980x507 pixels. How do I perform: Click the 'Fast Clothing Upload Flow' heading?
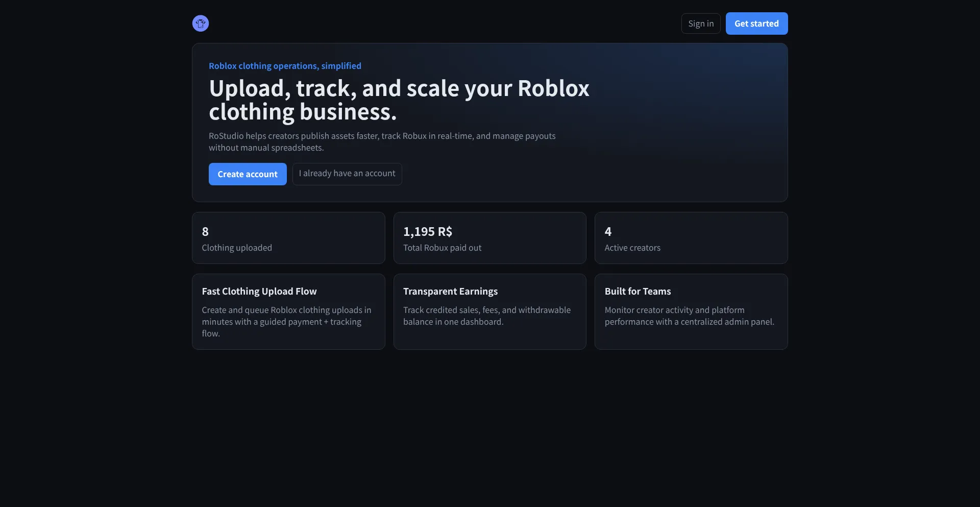pos(259,292)
